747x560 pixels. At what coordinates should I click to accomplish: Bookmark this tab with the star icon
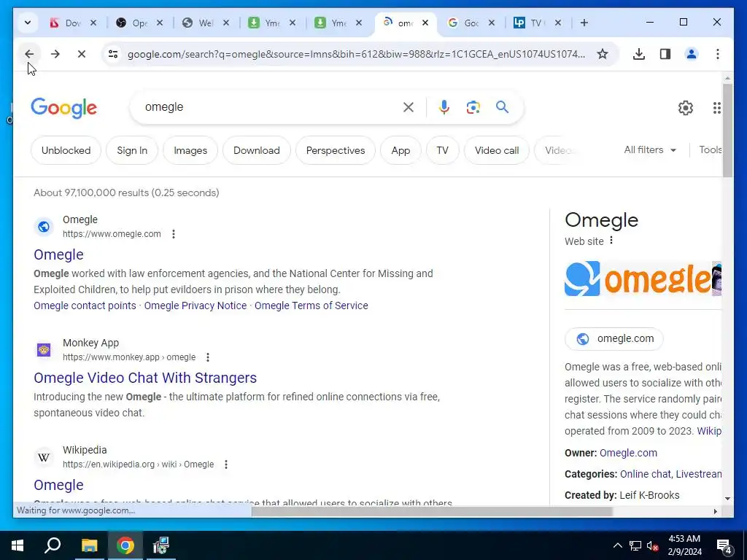(603, 54)
